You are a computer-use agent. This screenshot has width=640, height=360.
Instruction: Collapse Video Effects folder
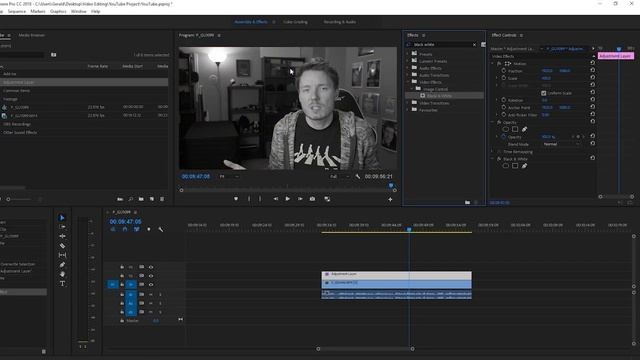pyautogui.click(x=407, y=82)
